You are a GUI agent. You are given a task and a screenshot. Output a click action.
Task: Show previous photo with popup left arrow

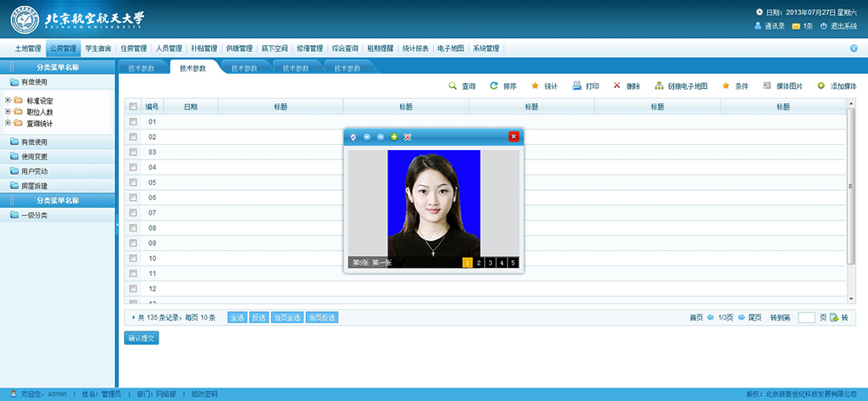click(x=366, y=136)
